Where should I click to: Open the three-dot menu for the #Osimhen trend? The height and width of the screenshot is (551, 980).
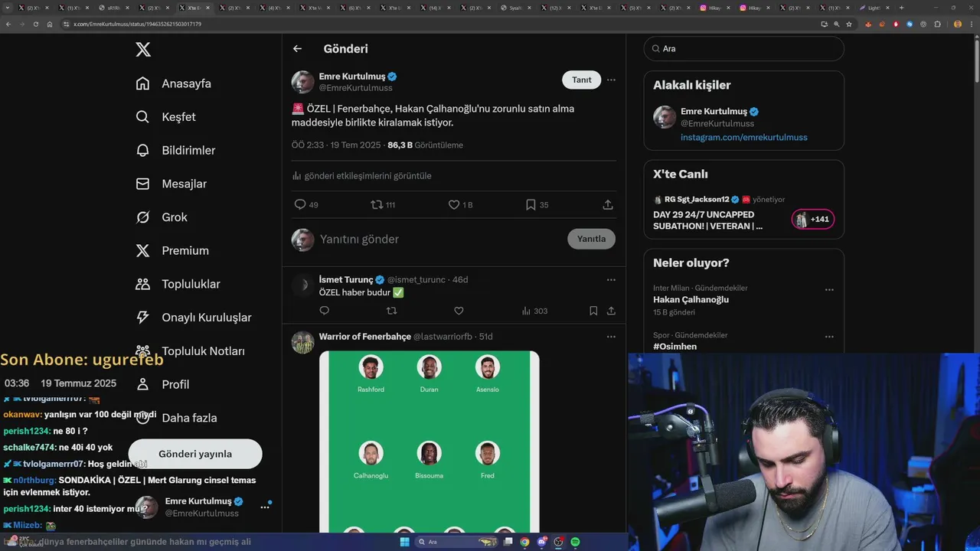tap(829, 337)
